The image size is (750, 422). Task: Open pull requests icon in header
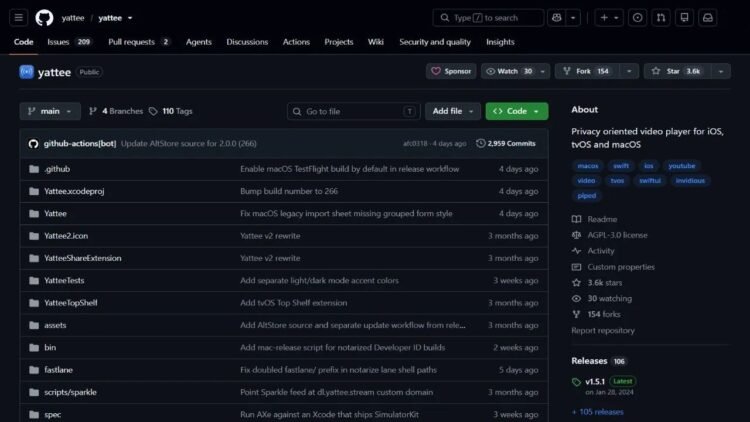pos(661,18)
